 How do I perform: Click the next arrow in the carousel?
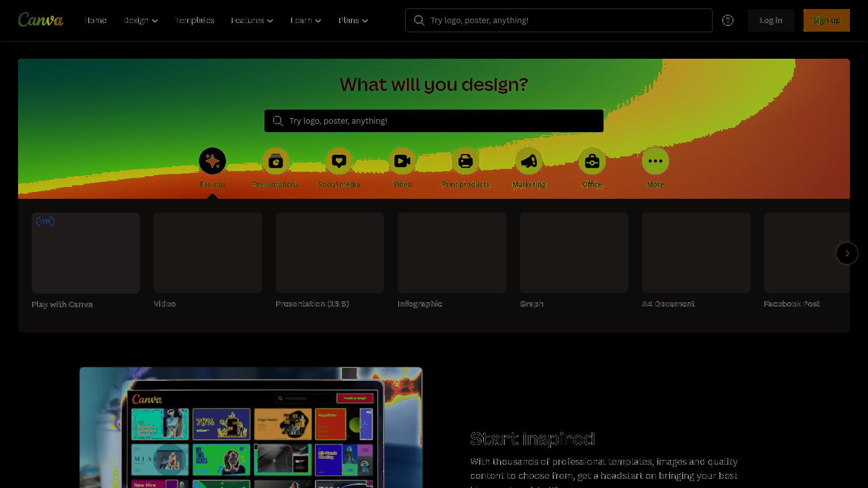click(x=847, y=253)
